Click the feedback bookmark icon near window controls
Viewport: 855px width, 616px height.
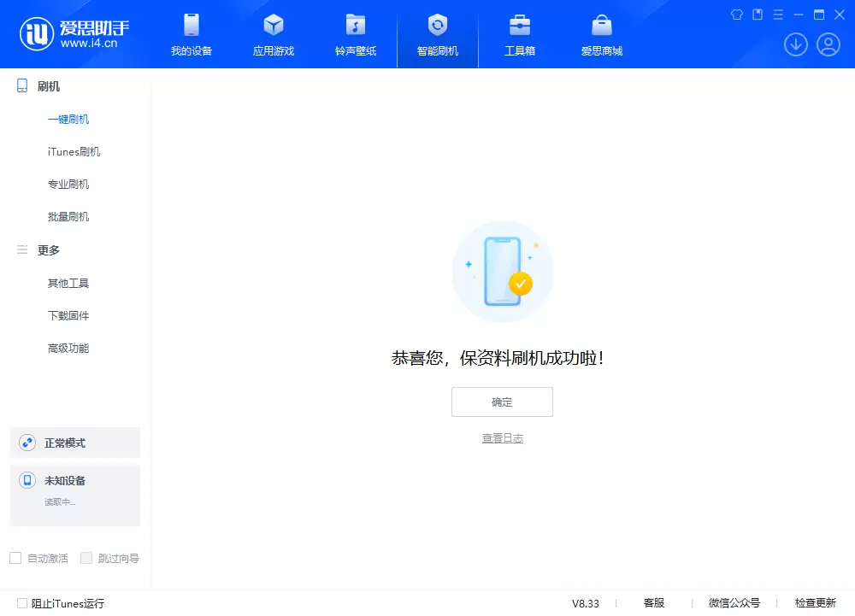(x=757, y=15)
